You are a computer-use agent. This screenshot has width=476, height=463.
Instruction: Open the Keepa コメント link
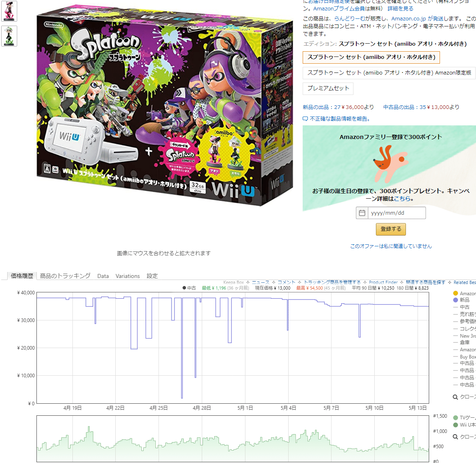pyautogui.click(x=286, y=282)
